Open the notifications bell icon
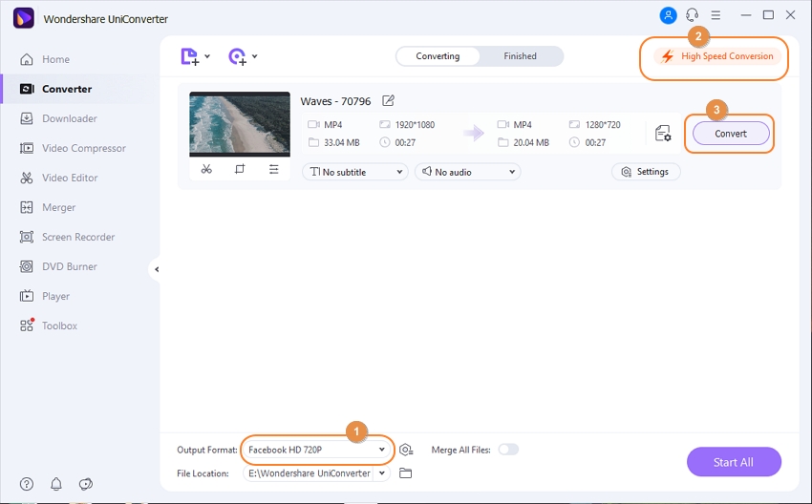Viewport: 812px width, 504px height. [56, 484]
